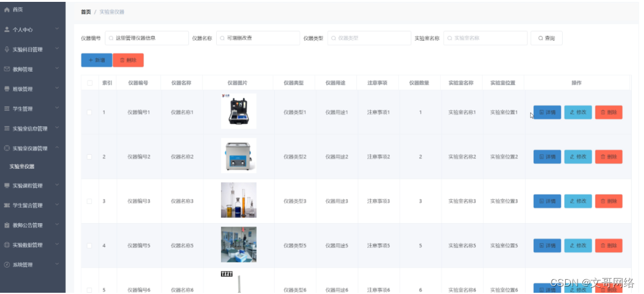
Task: Expand the 系统管理 chevron
Action: [57, 264]
